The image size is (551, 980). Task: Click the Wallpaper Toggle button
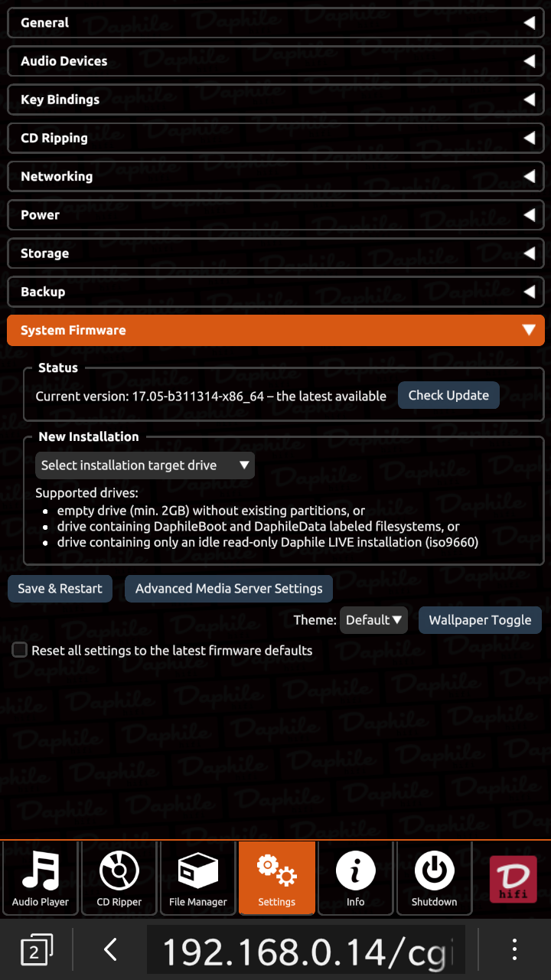point(480,620)
